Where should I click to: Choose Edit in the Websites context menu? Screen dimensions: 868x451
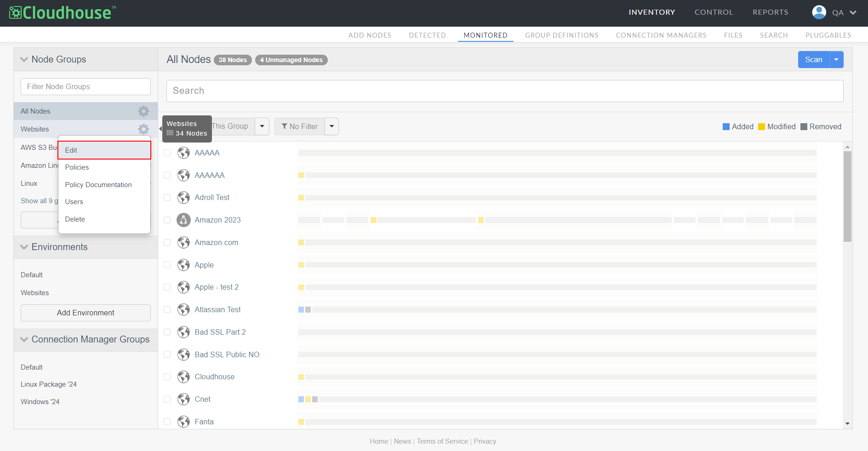pos(104,150)
